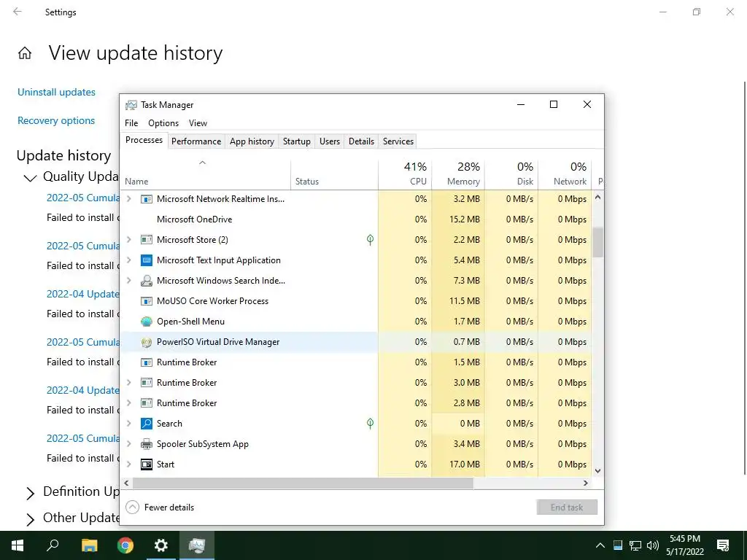Open File Explorer from the taskbar

click(89, 545)
